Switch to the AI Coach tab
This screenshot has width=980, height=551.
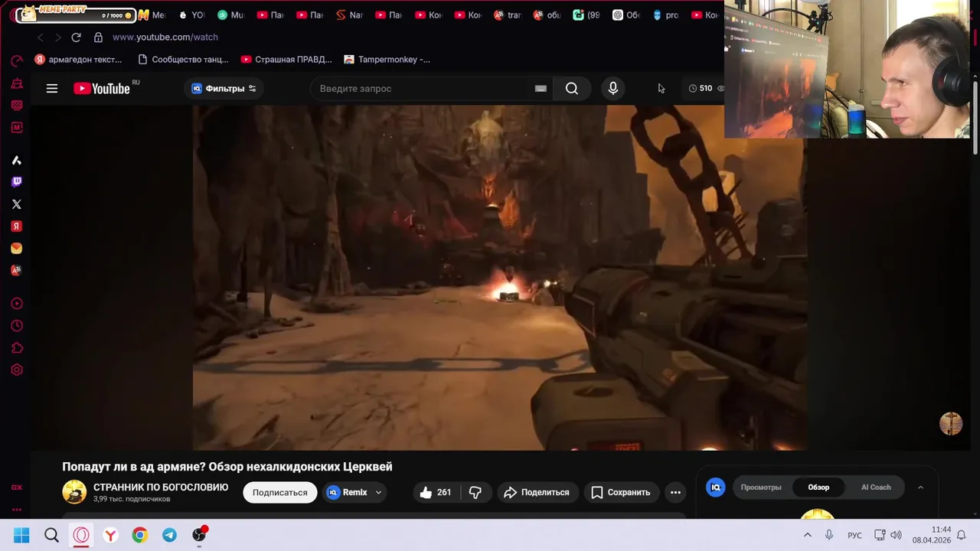tap(876, 487)
